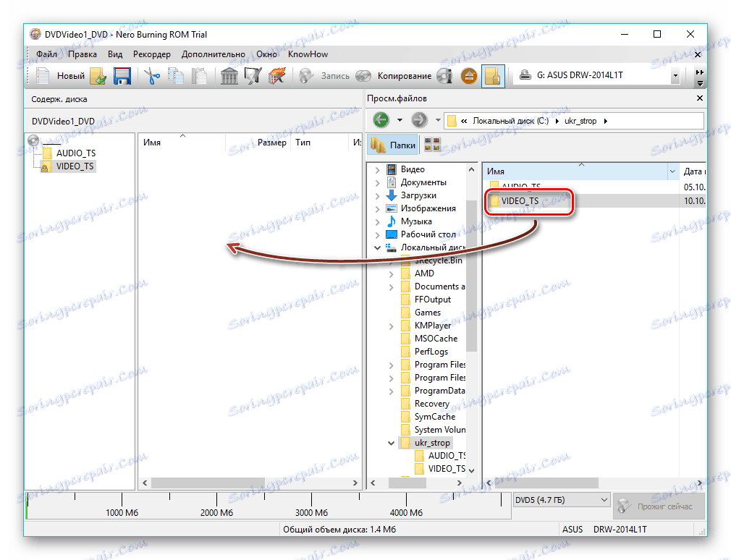Click ukr_strop in the address bar
Screen dimensions: 731x560
pos(580,121)
